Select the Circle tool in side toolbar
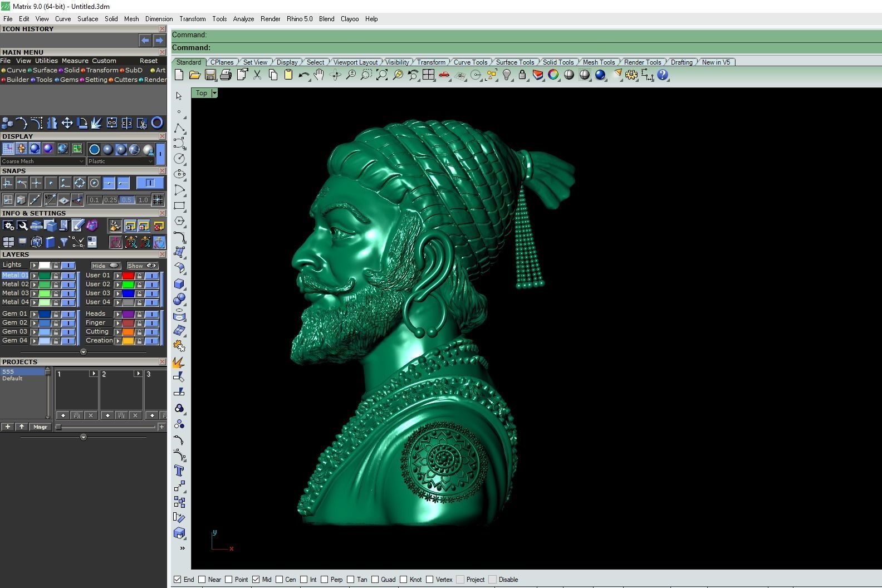 pos(179,159)
